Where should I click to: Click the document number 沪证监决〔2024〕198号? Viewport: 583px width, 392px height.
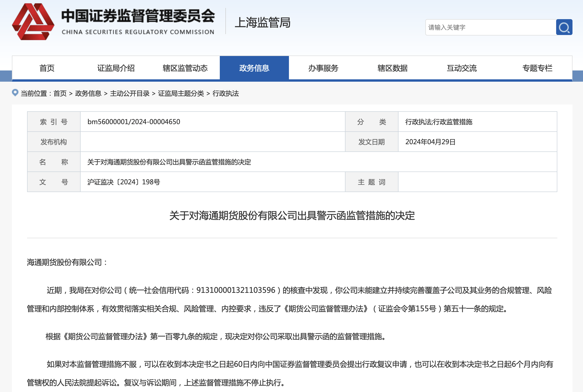click(x=124, y=182)
